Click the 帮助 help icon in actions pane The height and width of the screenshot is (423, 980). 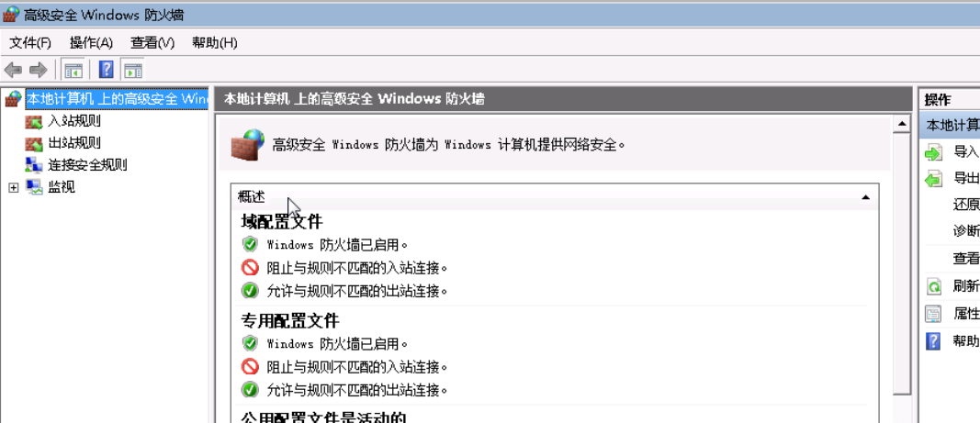(x=933, y=341)
